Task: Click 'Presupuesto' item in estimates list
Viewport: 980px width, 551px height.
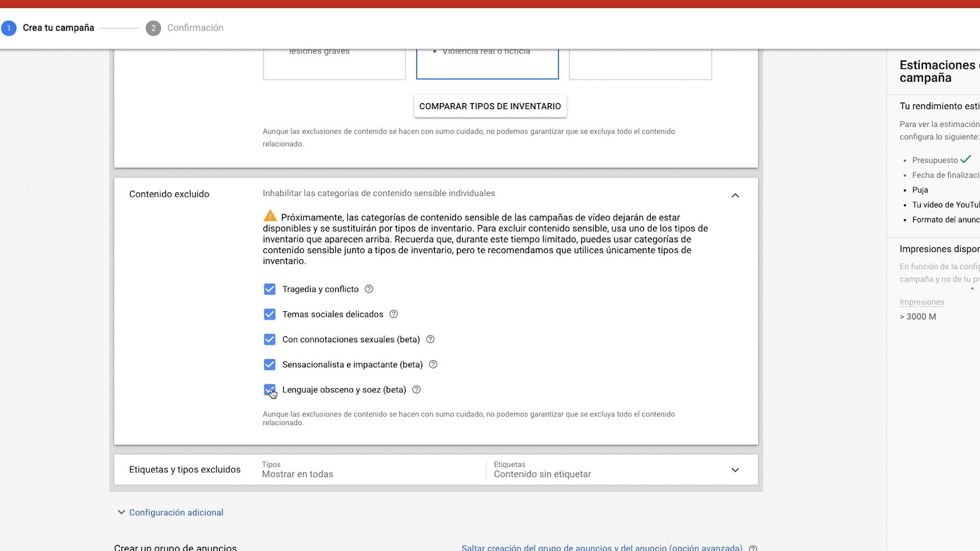Action: click(935, 160)
